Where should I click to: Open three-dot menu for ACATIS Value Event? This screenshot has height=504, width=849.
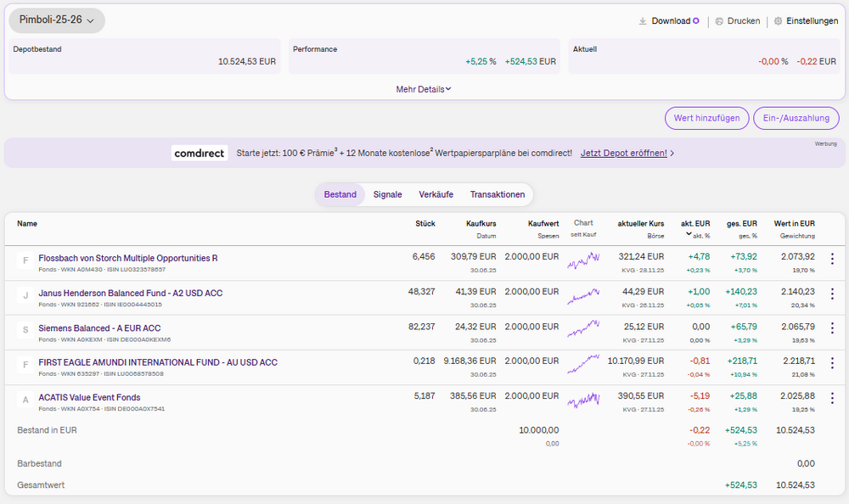[x=832, y=398]
